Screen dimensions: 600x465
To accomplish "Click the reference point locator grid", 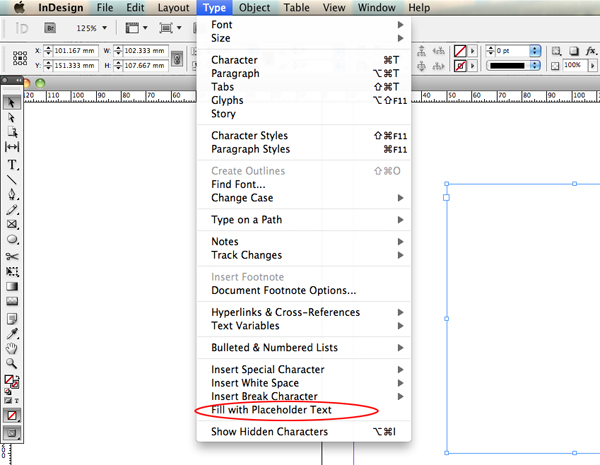I will (x=20, y=58).
